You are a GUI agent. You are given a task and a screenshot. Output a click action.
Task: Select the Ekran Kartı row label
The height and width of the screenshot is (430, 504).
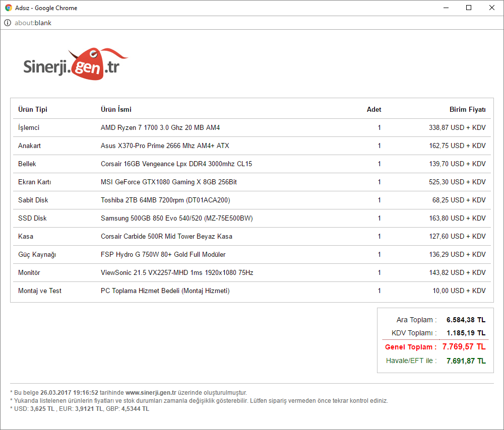coord(34,182)
